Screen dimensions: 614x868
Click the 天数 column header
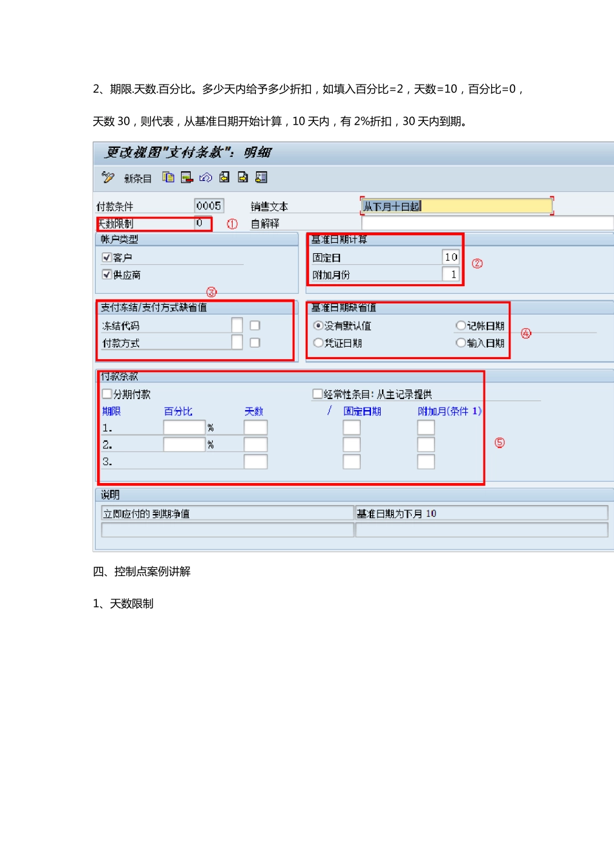(253, 411)
